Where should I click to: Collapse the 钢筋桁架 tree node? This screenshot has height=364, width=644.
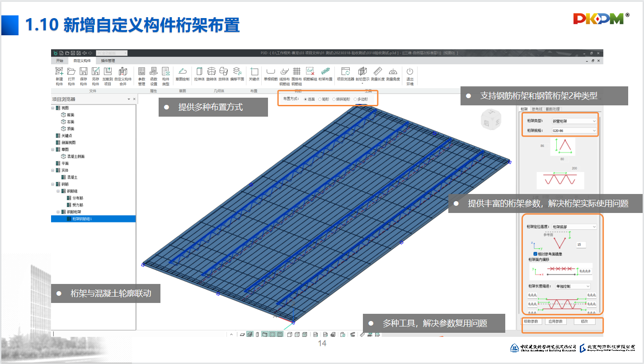(x=58, y=212)
